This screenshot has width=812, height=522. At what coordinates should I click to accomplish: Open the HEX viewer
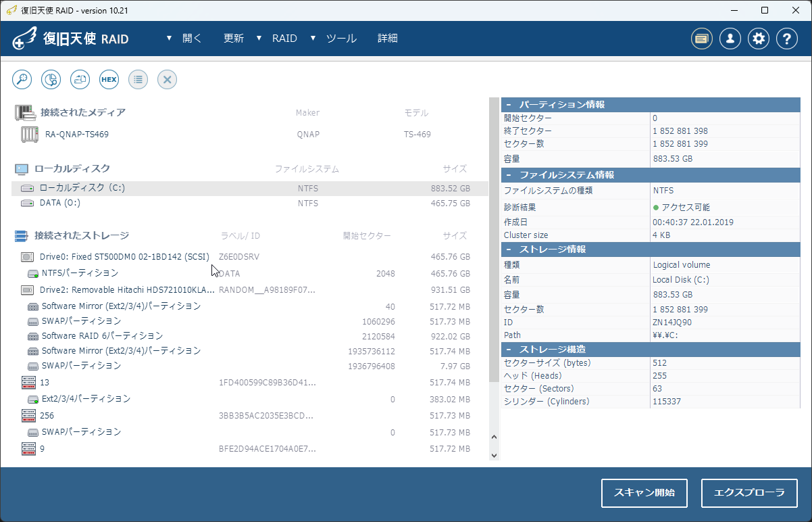coord(109,79)
